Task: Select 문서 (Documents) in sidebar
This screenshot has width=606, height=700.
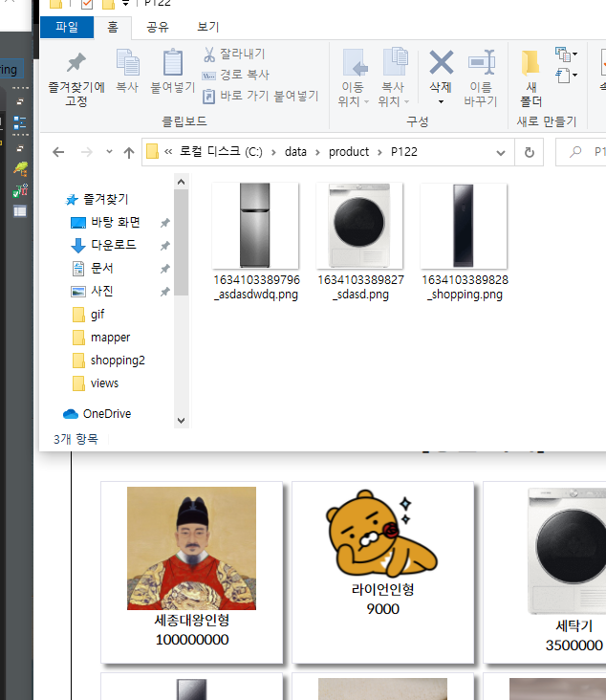Action: point(101,268)
